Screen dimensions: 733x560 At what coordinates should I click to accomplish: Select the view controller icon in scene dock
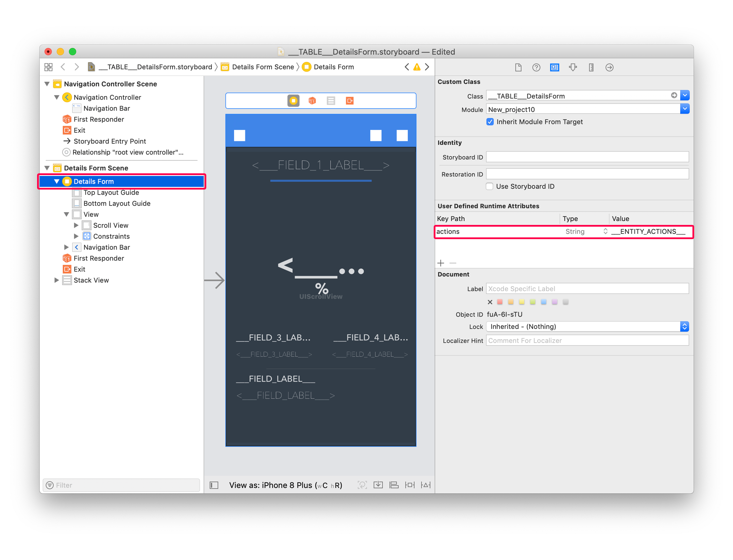(293, 101)
